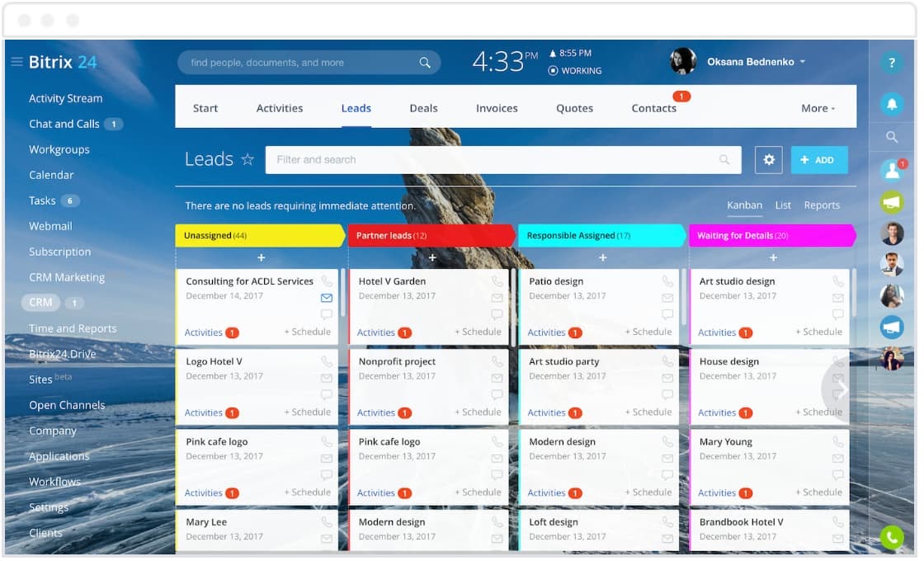Open Activities on Pink cafe logo Unassigned card
The width and height of the screenshot is (924, 561).
(x=205, y=495)
